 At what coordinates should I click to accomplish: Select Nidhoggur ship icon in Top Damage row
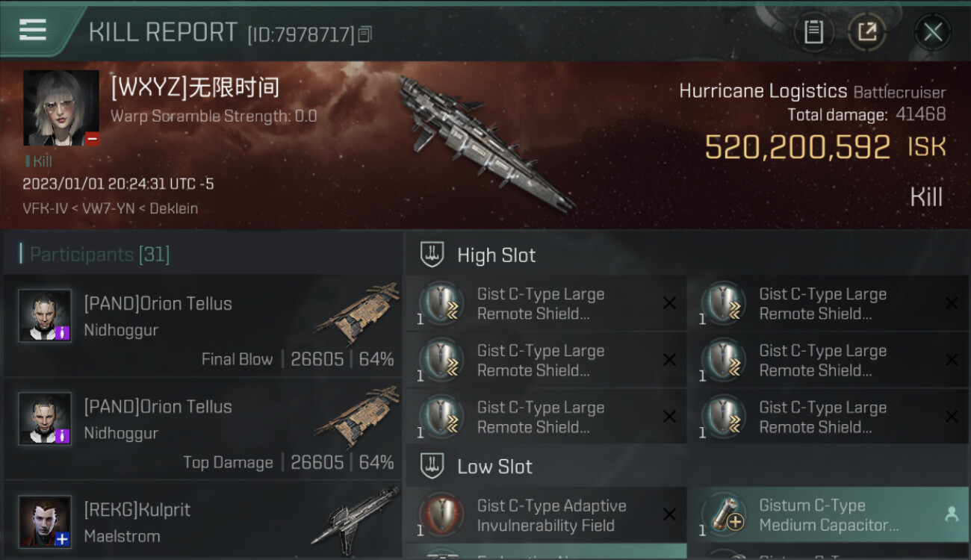click(x=356, y=416)
